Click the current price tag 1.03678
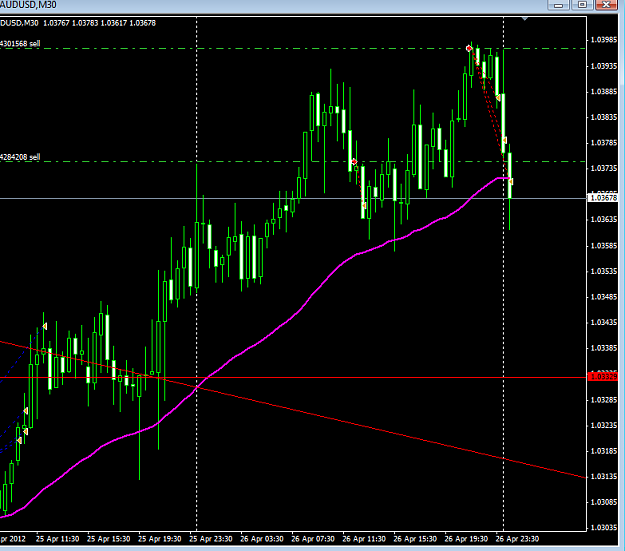Image resolution: width=625 pixels, height=551 pixels. click(603, 198)
